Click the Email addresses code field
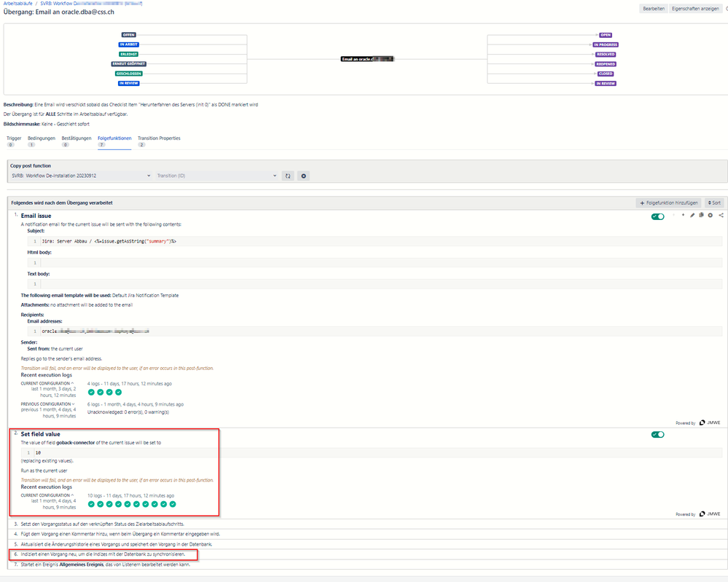Image resolution: width=728 pixels, height=582 pixels. [375, 331]
